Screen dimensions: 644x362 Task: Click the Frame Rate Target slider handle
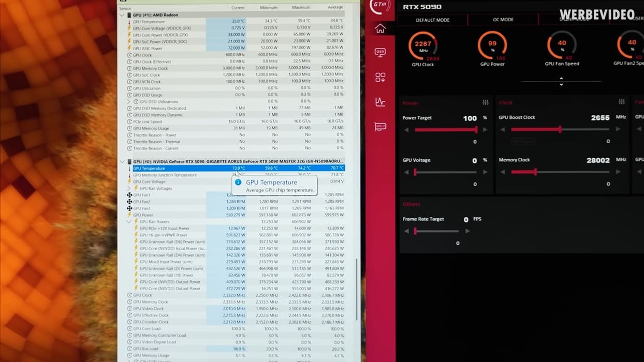pos(415,231)
